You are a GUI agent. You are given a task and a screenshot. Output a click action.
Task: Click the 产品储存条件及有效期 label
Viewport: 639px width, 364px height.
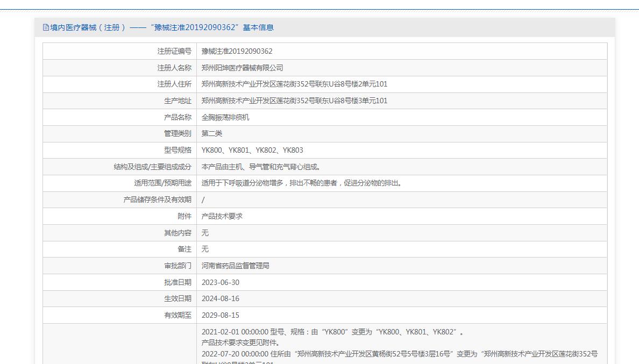157,200
